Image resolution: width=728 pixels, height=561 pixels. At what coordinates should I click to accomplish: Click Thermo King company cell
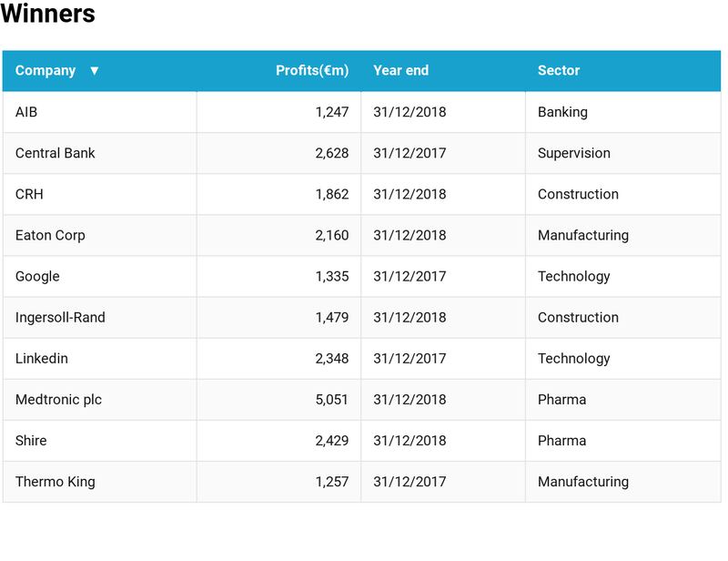pos(56,481)
